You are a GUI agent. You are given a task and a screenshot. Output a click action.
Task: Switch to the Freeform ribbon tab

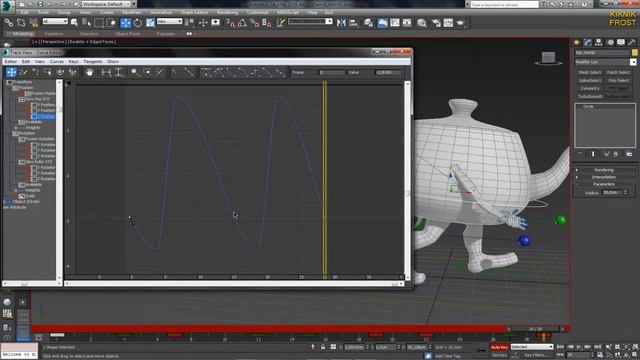point(54,34)
